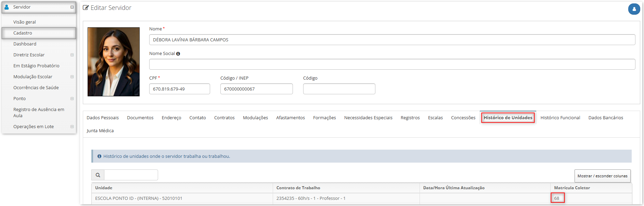Viewport: 644px width, 206px height.
Task: Expand the Modulação Escolar submenu
Action: coord(72,77)
